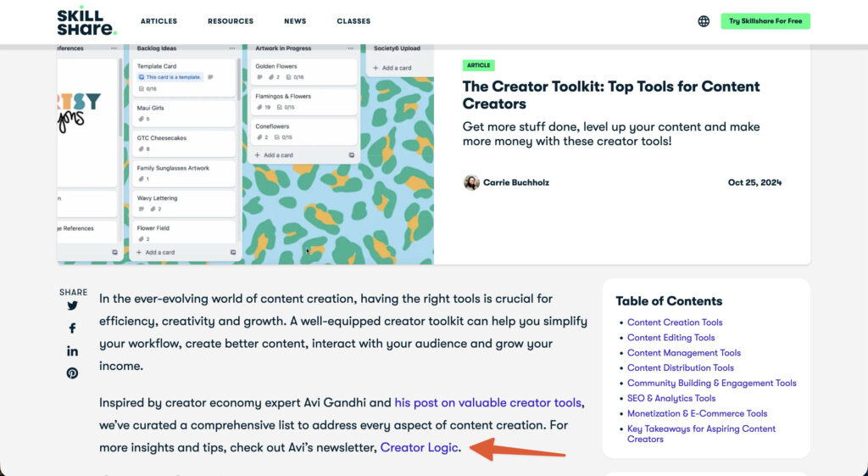Open the Articles menu
Image resolution: width=868 pixels, height=476 pixels.
[x=158, y=21]
